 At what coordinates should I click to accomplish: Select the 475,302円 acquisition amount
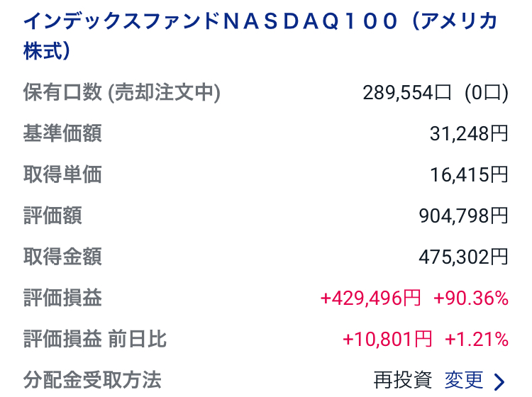464,257
